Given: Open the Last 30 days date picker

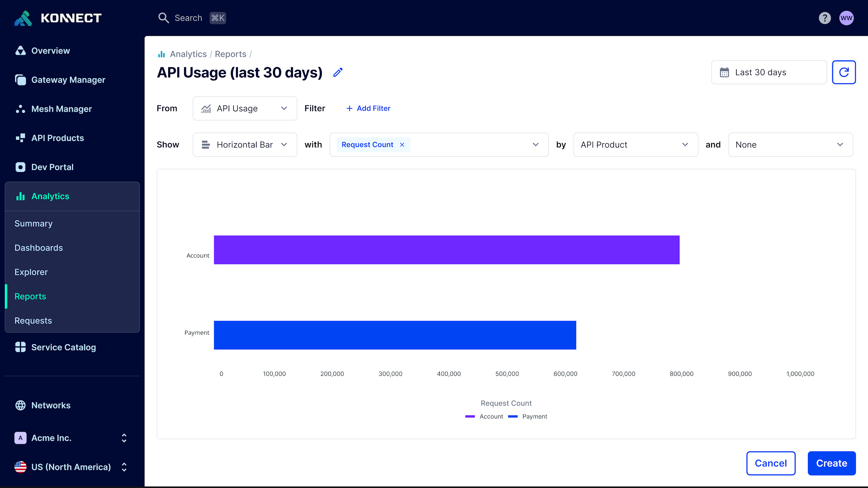Looking at the screenshot, I should coord(769,72).
